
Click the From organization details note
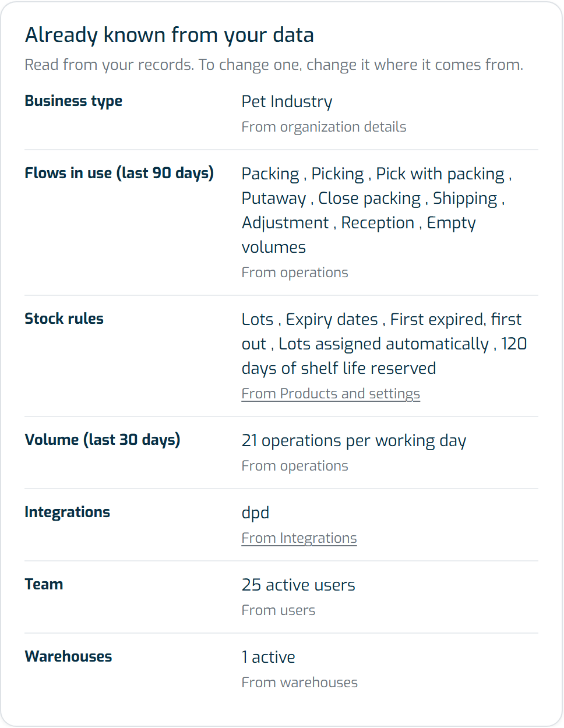tap(324, 127)
